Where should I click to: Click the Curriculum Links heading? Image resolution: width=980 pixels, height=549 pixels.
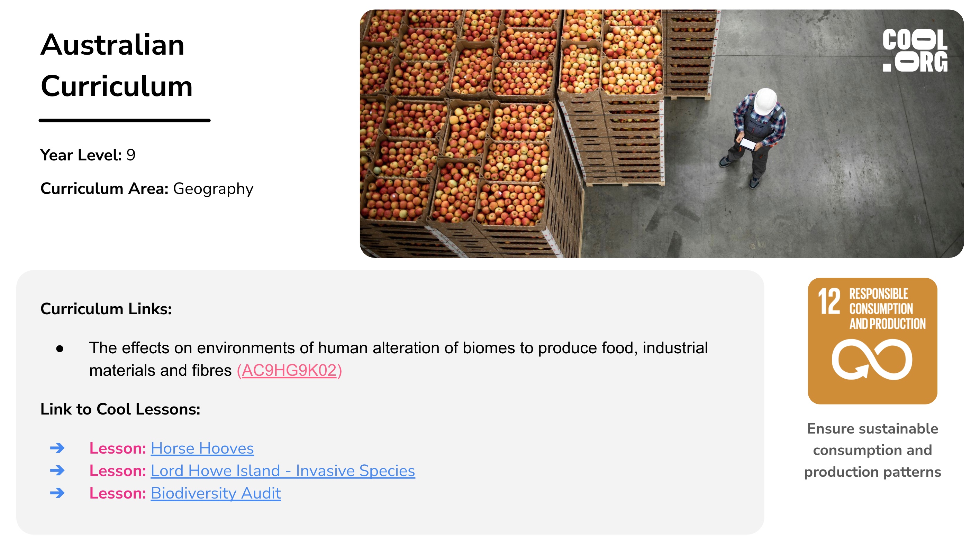106,309
